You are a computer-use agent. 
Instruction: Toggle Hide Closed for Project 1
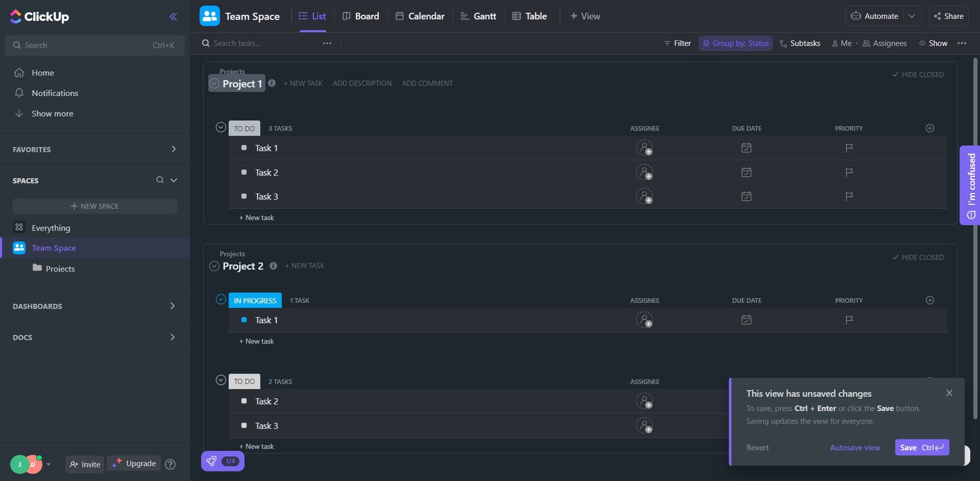[x=918, y=75]
